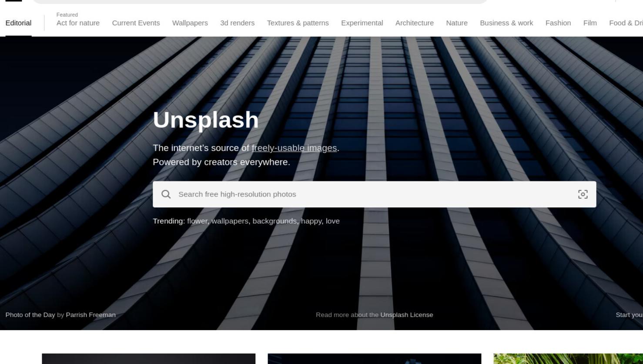Open the Current Events category

click(136, 23)
